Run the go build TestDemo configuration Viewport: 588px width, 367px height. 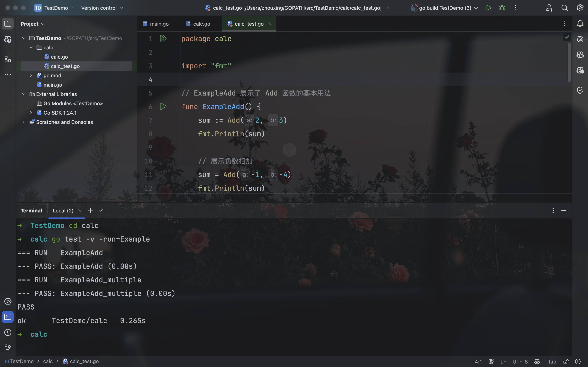point(489,8)
